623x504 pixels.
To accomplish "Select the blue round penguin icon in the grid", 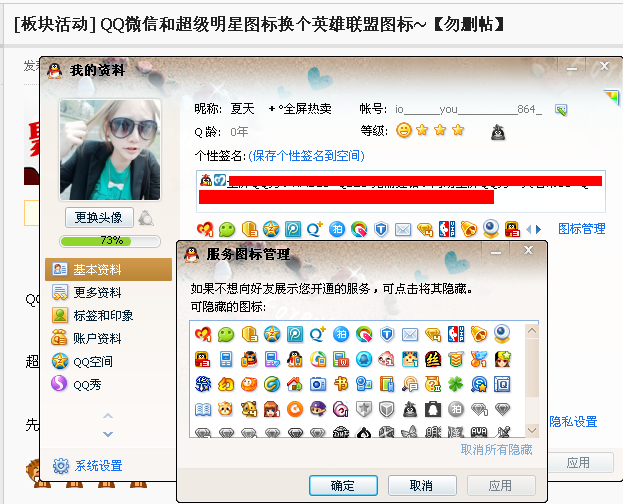I will pos(364,359).
